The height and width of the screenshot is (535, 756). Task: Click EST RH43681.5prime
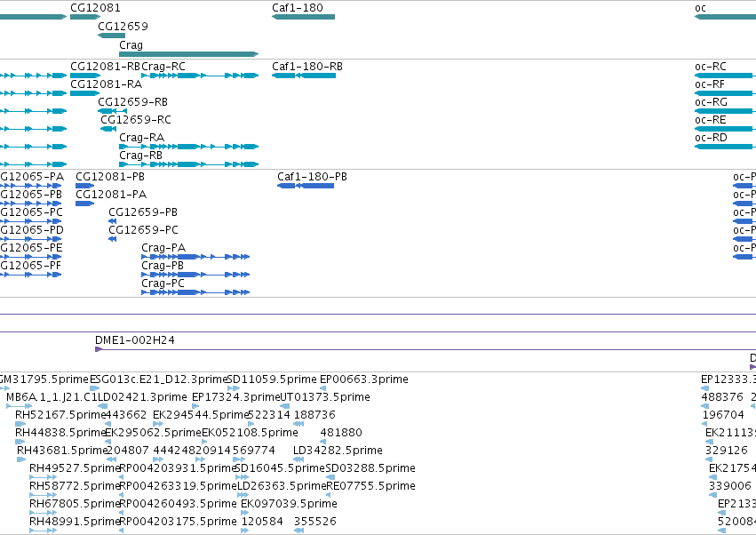pos(21,459)
